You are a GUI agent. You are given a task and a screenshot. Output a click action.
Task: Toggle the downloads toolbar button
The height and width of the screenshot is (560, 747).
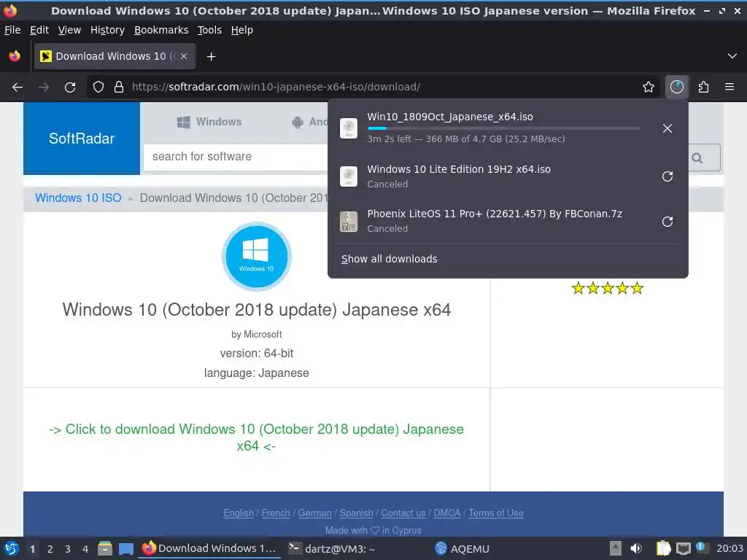(x=676, y=87)
